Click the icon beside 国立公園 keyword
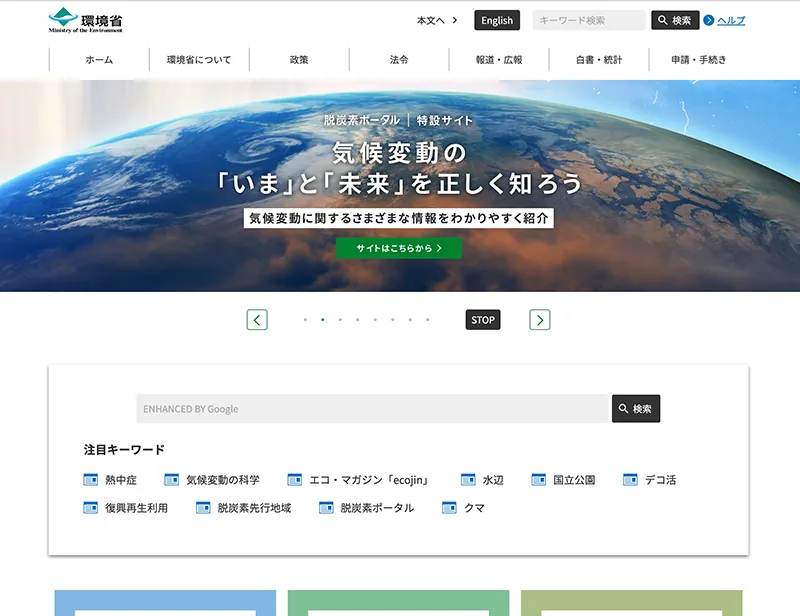The image size is (800, 616). pos(538,480)
